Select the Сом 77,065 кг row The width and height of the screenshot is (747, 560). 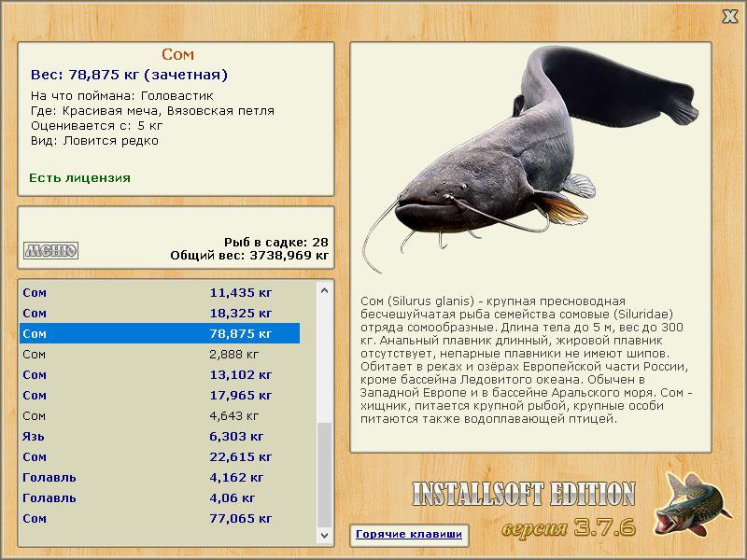(x=160, y=518)
